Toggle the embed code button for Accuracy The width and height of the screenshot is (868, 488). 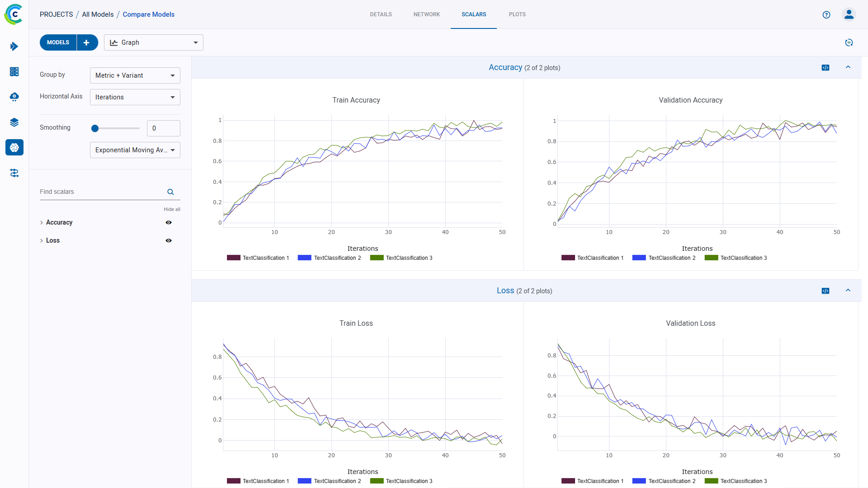click(825, 67)
